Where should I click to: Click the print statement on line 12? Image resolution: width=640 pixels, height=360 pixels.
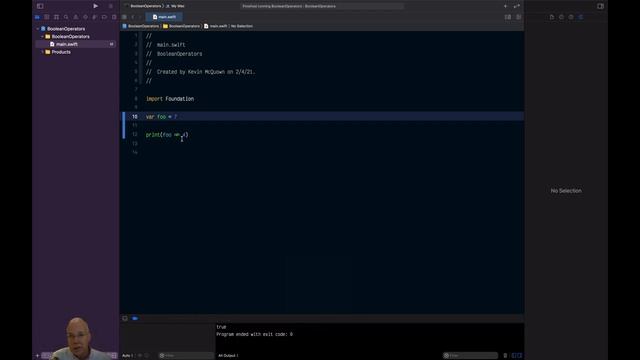click(167, 135)
